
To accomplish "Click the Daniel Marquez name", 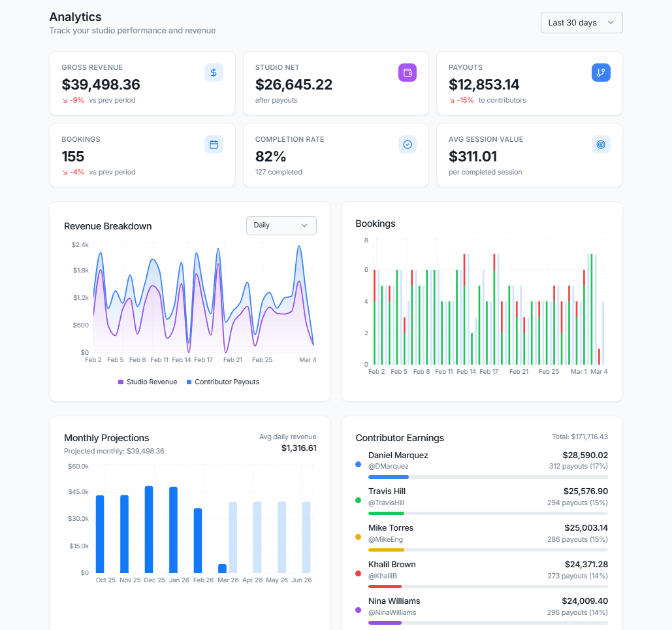I will (x=398, y=455).
